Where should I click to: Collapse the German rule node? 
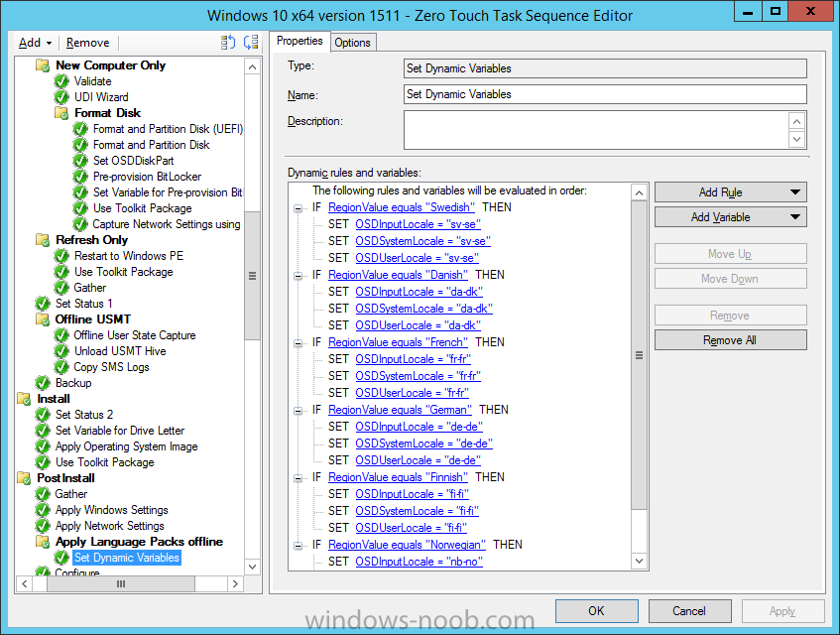click(298, 411)
